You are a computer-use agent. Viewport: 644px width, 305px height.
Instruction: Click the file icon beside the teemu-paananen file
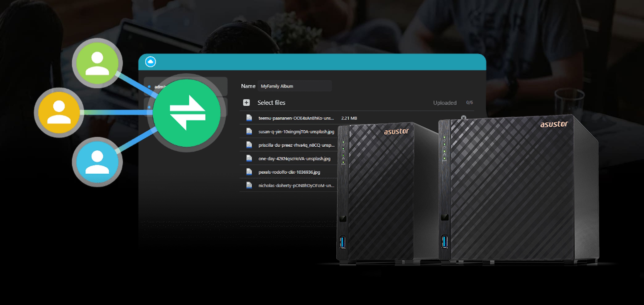click(249, 118)
